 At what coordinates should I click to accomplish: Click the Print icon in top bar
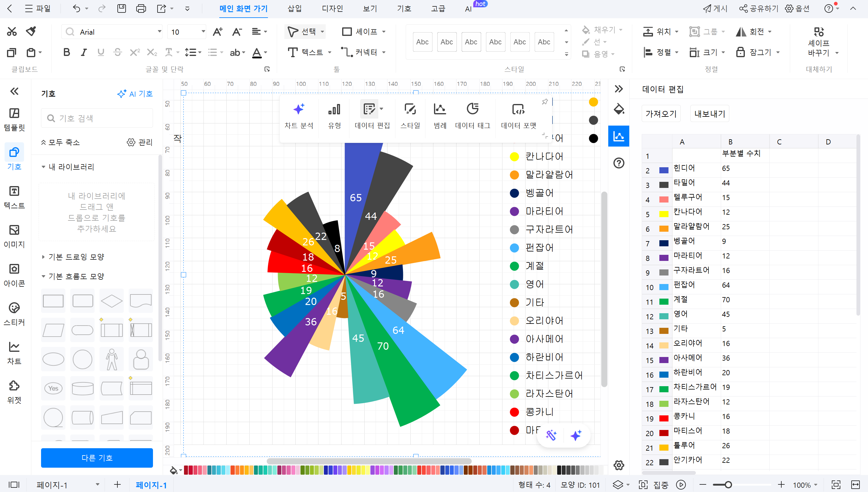[141, 9]
